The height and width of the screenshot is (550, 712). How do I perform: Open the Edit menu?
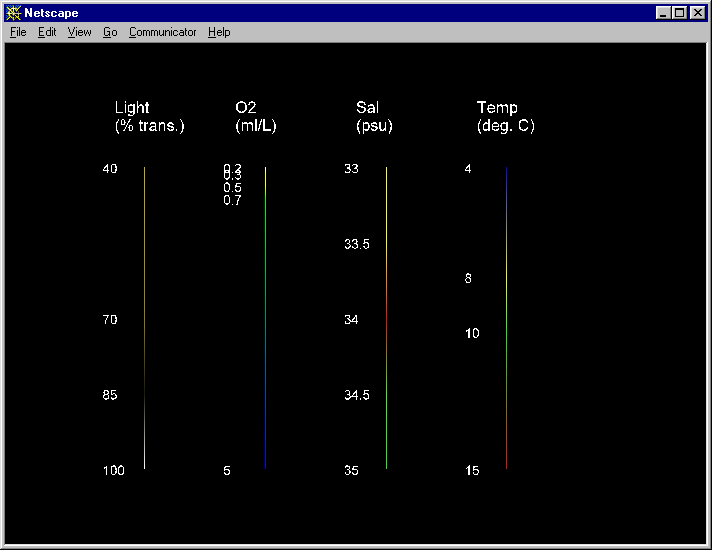click(x=47, y=32)
